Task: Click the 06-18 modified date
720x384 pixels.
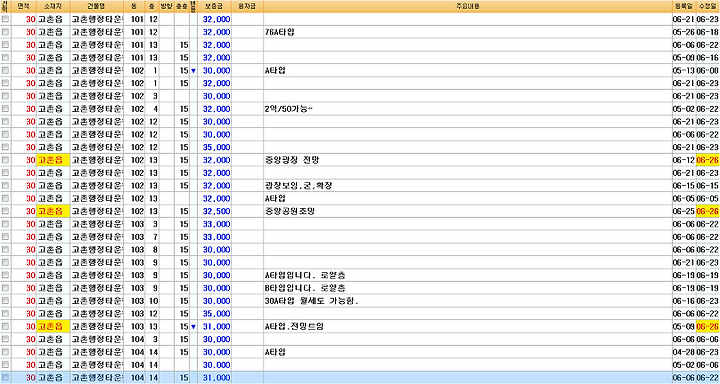Action: click(708, 32)
